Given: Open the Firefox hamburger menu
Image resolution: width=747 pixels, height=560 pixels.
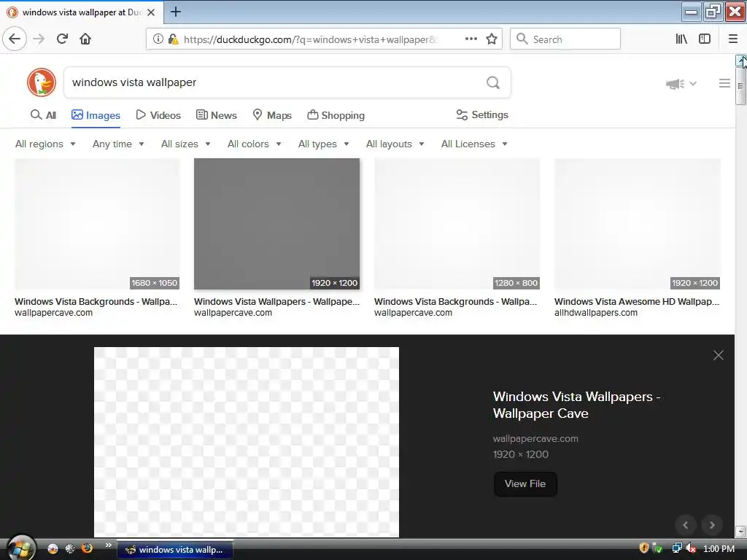Looking at the screenshot, I should pyautogui.click(x=732, y=39).
